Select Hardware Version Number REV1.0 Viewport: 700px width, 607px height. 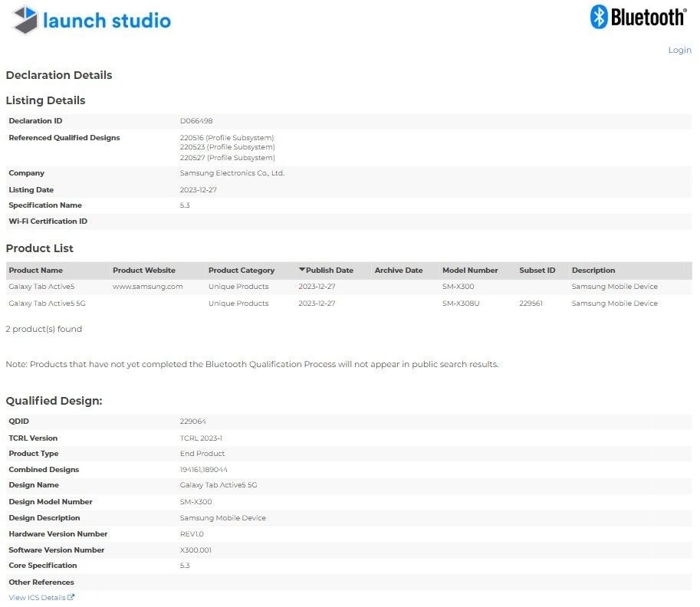pyautogui.click(x=192, y=534)
